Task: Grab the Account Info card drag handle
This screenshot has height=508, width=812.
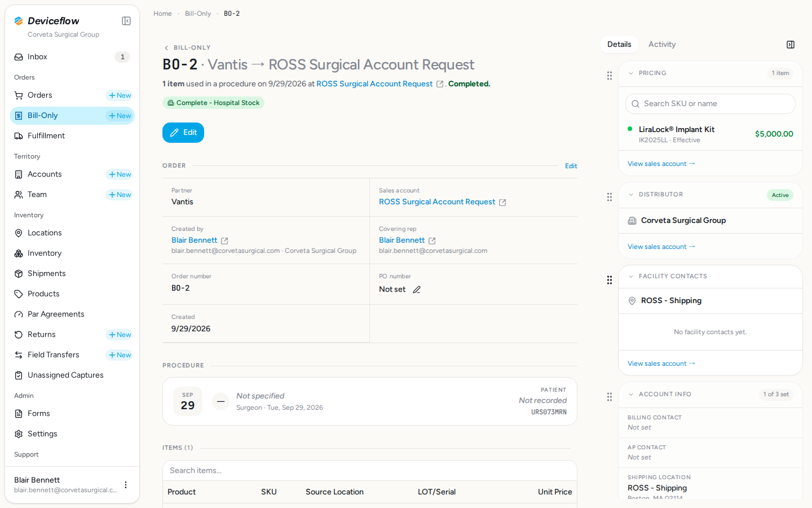Action: [x=610, y=397]
